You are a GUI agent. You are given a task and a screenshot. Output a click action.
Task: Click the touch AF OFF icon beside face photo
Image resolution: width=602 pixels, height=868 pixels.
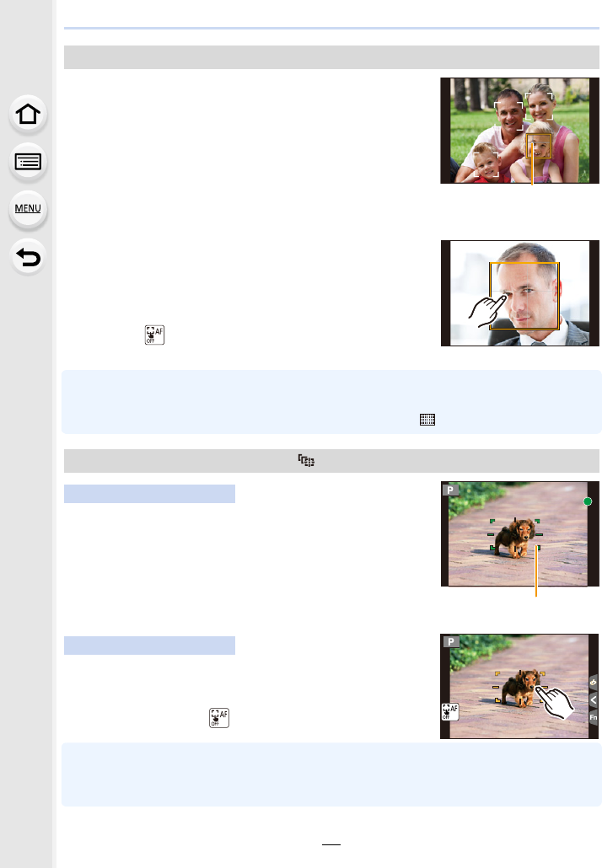click(154, 335)
